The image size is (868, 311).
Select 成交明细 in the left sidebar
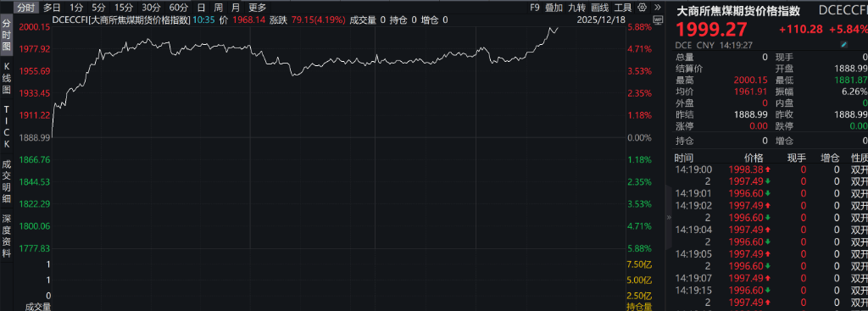coord(6,180)
